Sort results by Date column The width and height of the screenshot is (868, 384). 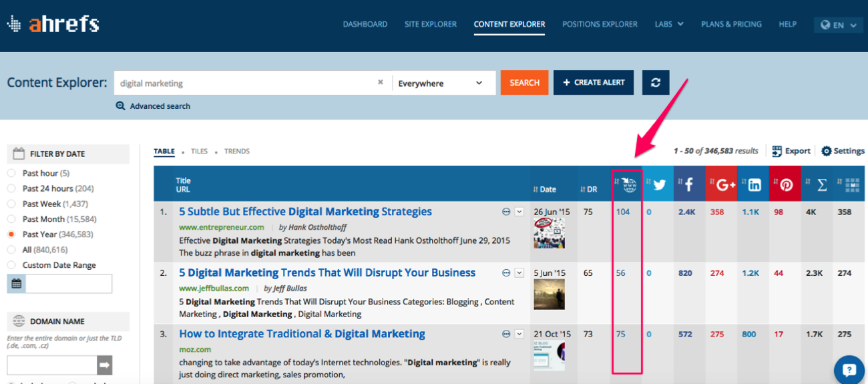tap(545, 189)
